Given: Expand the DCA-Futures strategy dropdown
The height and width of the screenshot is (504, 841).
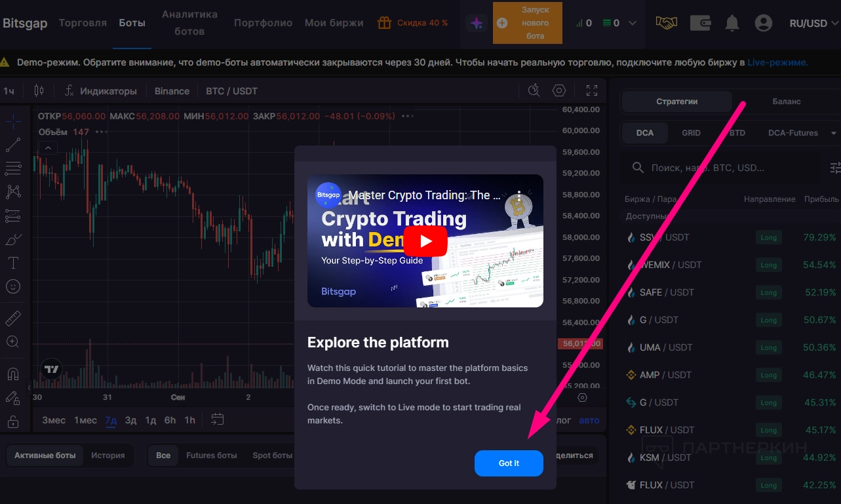Looking at the screenshot, I should tap(798, 132).
